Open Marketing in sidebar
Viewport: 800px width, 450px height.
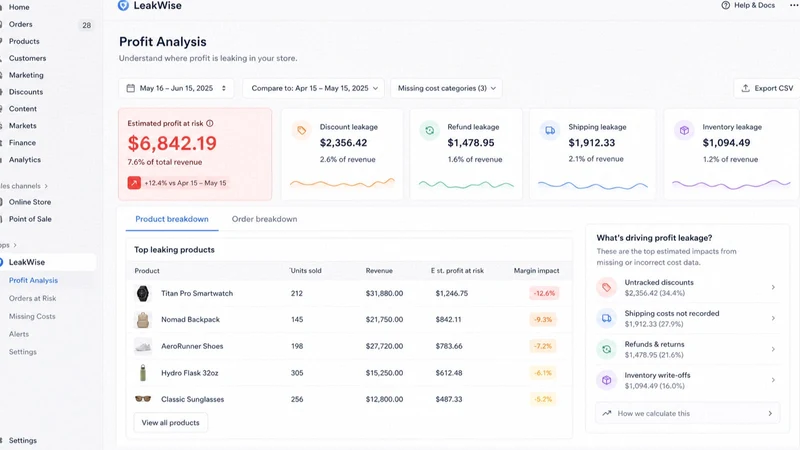pos(26,75)
